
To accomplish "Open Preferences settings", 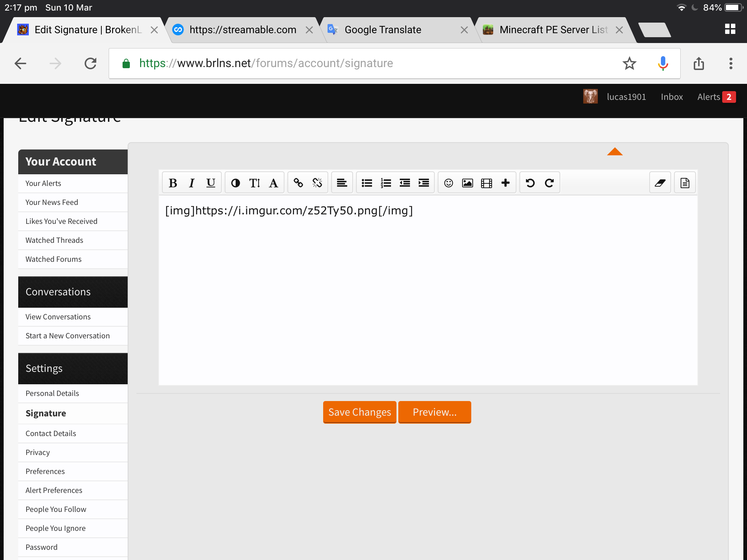I will (73, 471).
